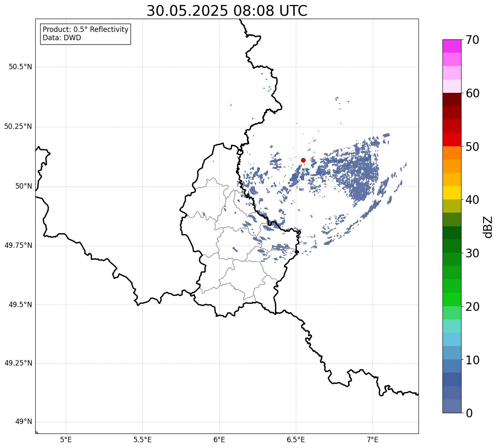Click the 49.75°N latitude label
498x448 pixels.
(x=18, y=246)
